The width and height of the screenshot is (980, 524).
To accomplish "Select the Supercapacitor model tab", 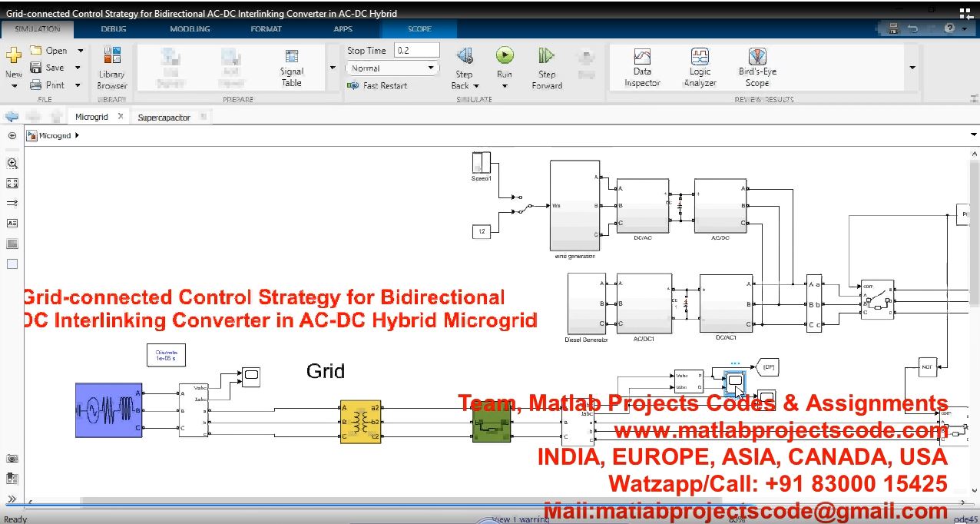I will (x=164, y=118).
